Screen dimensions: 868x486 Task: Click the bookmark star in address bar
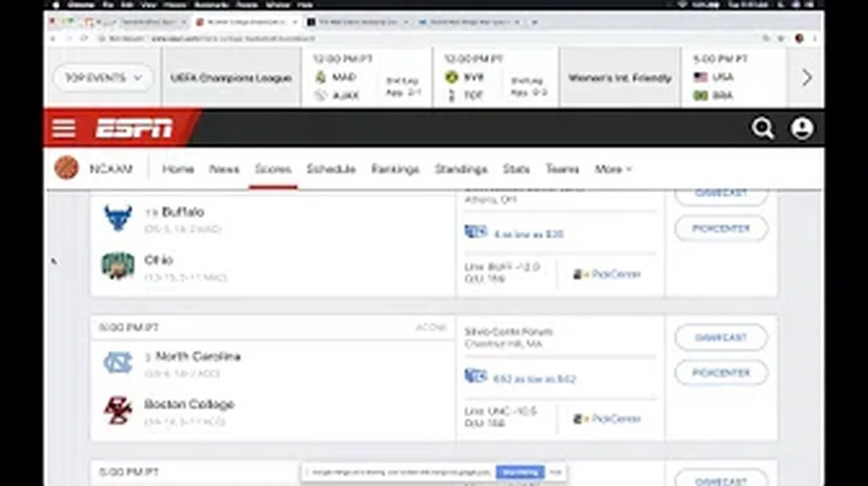[781, 39]
